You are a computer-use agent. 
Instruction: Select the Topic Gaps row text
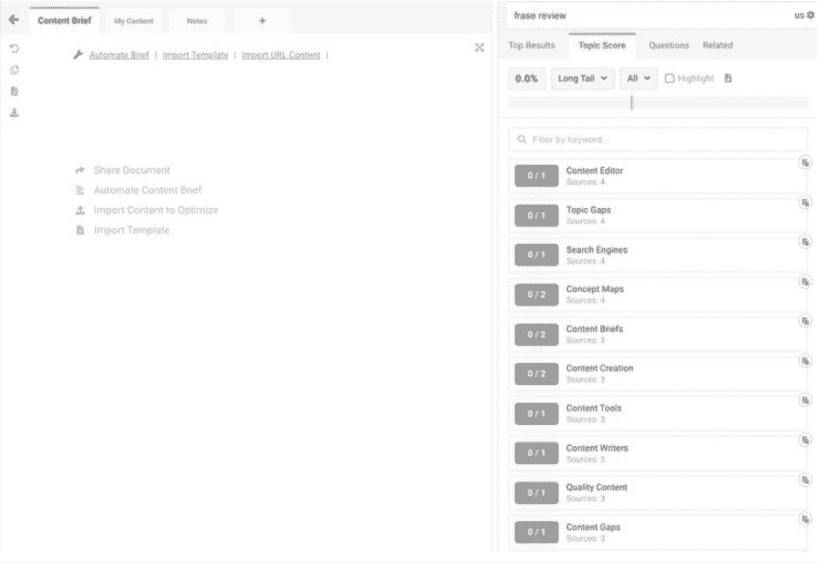click(588, 210)
